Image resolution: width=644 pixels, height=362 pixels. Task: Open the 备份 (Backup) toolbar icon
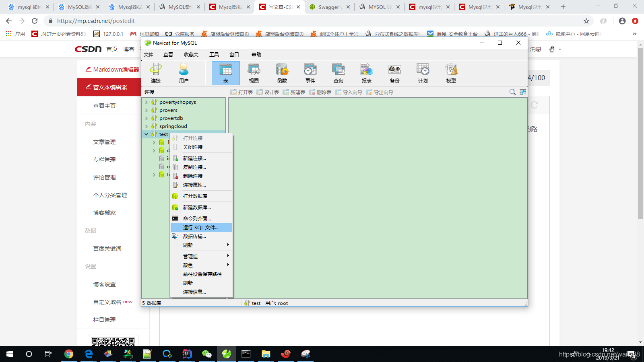(395, 73)
